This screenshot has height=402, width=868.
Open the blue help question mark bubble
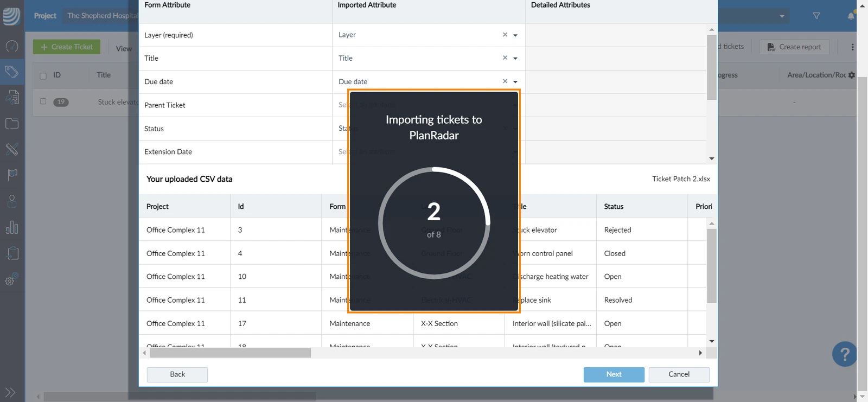844,354
